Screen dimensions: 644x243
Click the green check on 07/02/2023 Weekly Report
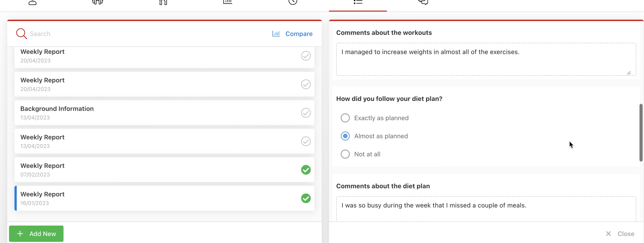pyautogui.click(x=306, y=170)
